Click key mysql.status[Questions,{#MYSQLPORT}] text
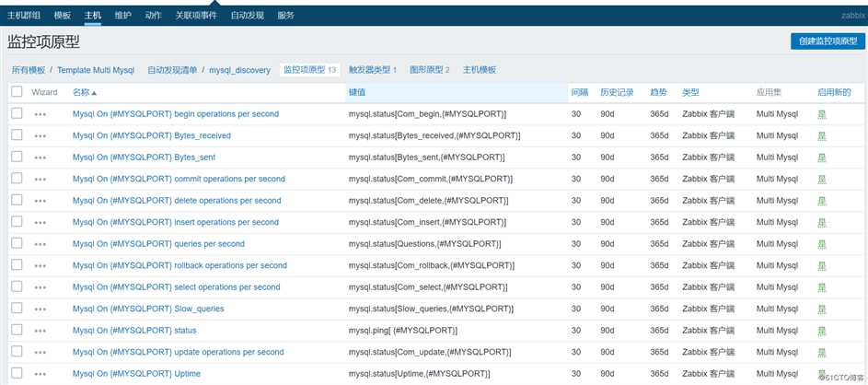The height and width of the screenshot is (385, 868). [x=425, y=244]
